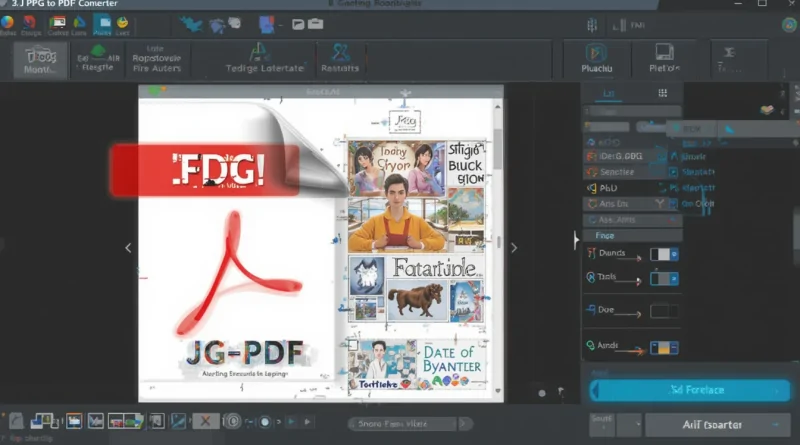Check the box beside Ars Dn row

pyautogui.click(x=673, y=204)
